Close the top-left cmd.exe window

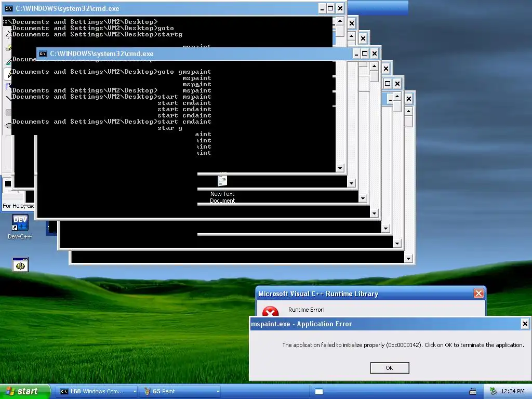tap(340, 8)
